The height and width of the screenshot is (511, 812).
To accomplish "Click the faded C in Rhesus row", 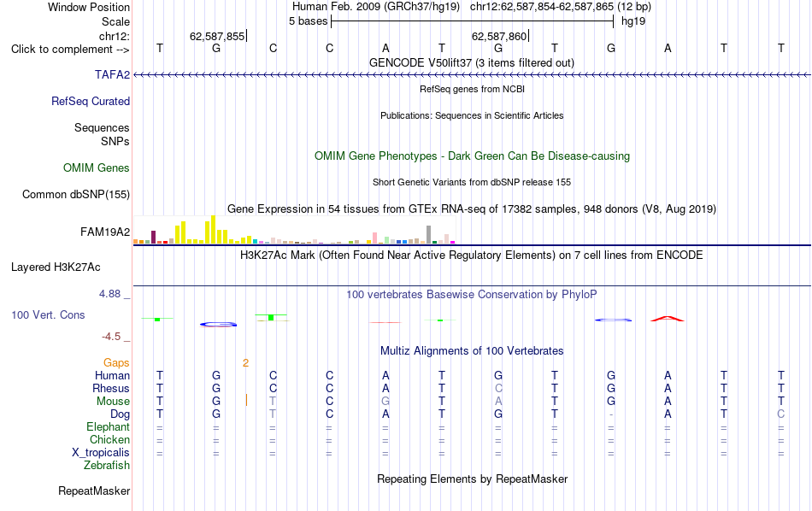I will coord(498,389).
